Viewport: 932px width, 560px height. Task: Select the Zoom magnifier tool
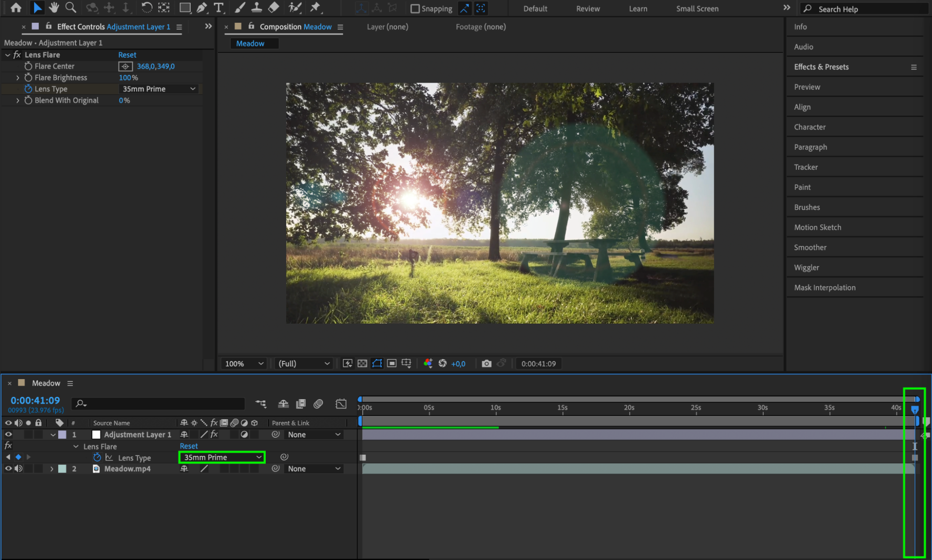[x=70, y=7]
